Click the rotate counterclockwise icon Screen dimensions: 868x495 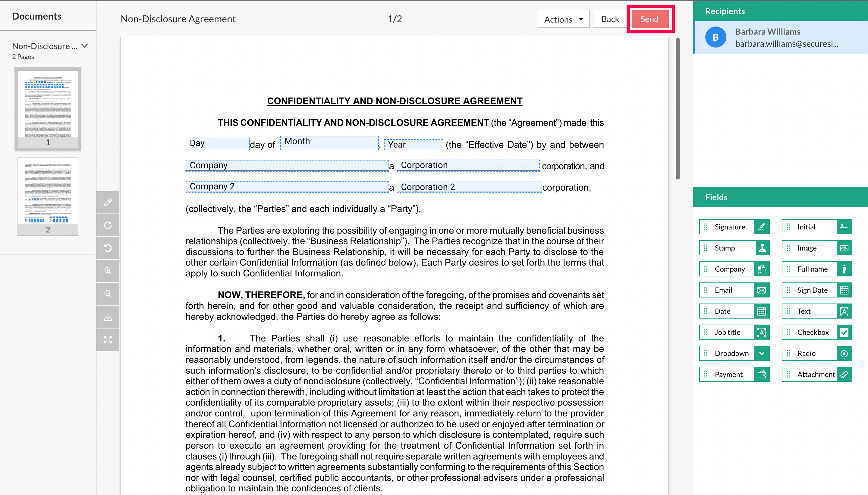coord(108,248)
